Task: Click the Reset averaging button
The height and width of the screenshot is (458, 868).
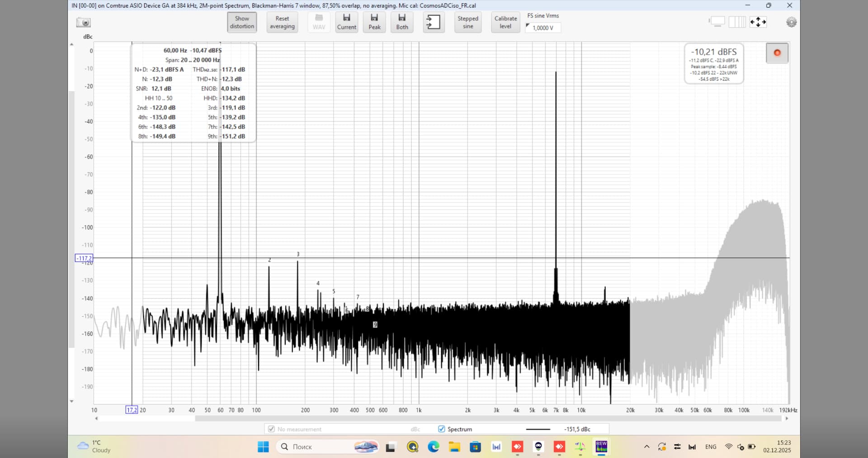Action: (x=282, y=22)
